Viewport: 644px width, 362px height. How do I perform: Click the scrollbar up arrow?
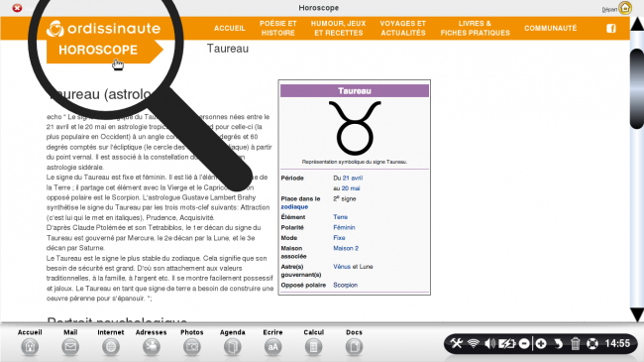637,24
